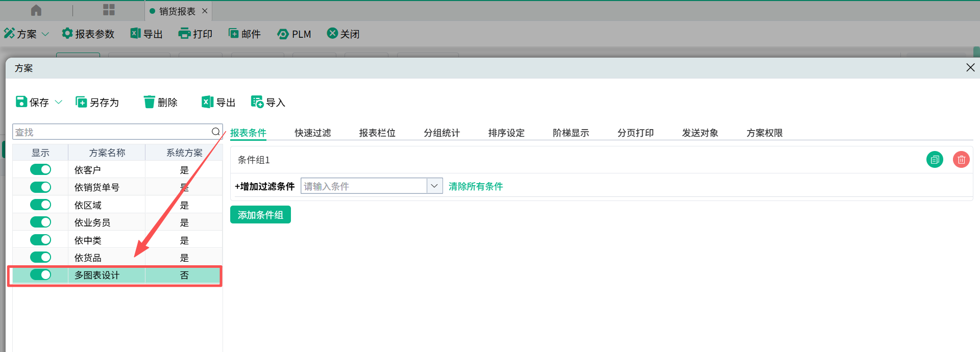
Task: Open the 方案 dropdown in top toolbar
Action: (x=45, y=34)
